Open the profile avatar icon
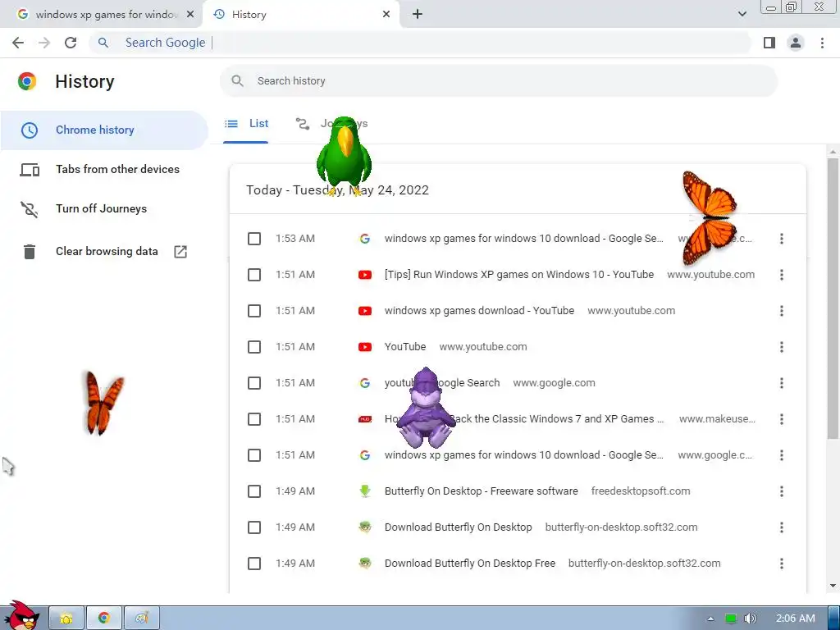The height and width of the screenshot is (630, 840). point(796,43)
